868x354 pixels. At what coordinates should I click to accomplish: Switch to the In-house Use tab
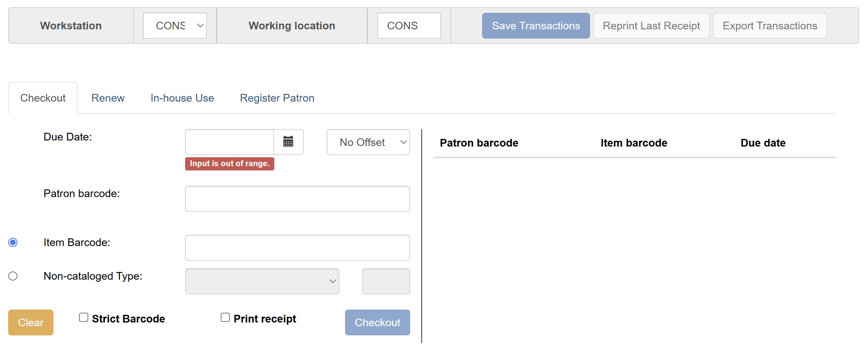tap(182, 98)
